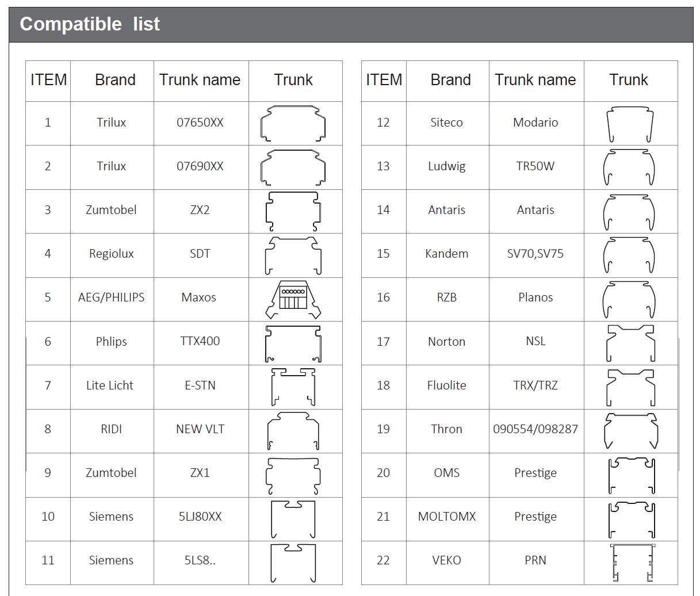Select the Regiolux brand cell
The width and height of the screenshot is (700, 596).
(112, 254)
